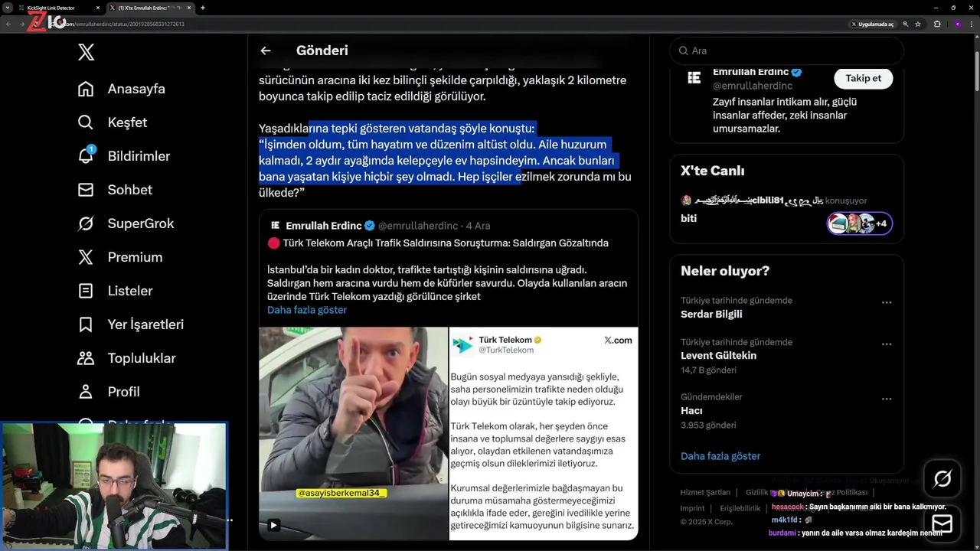Screen dimensions: 980x551
Task: Open the browser three-dot menu
Action: (972, 24)
